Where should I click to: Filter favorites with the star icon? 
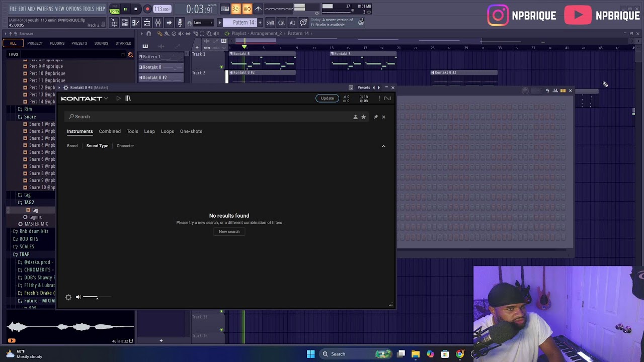point(363,117)
